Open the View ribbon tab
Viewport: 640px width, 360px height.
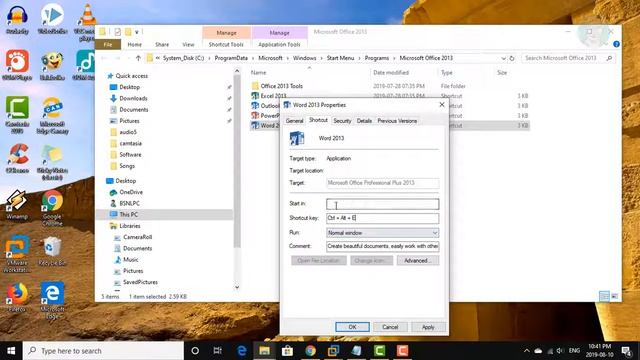188,44
